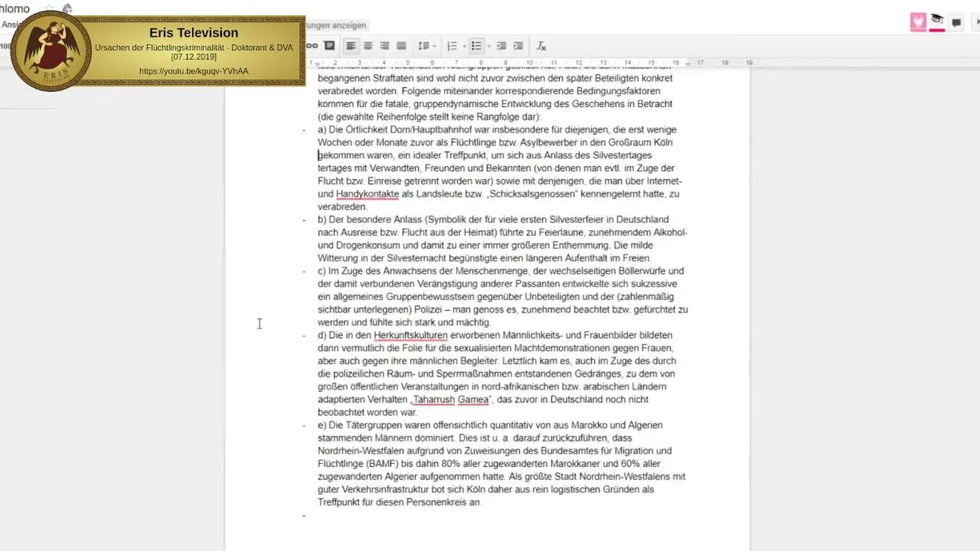Open the numbered list style dropdown arrow
The height and width of the screenshot is (551, 980).
464,47
